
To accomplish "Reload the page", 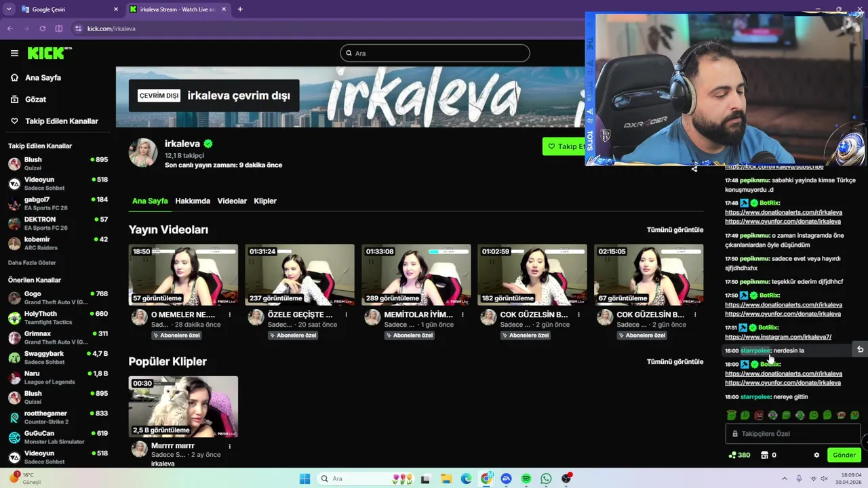I will 42,28.
